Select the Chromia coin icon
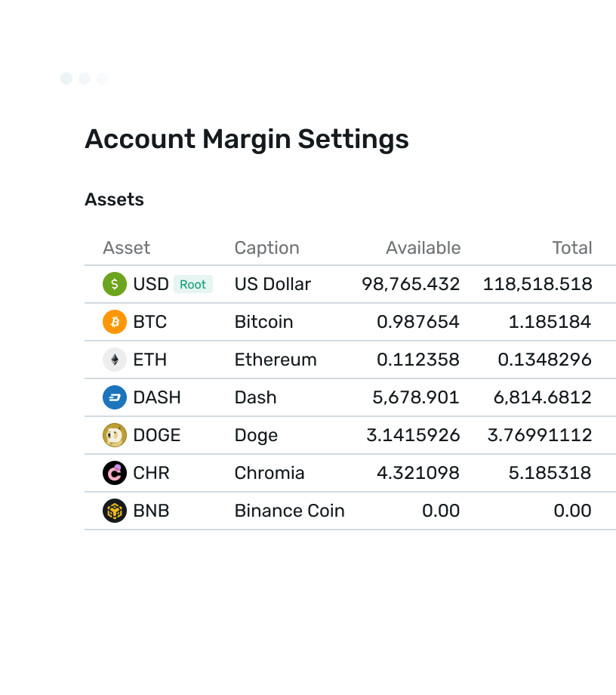 (x=113, y=473)
